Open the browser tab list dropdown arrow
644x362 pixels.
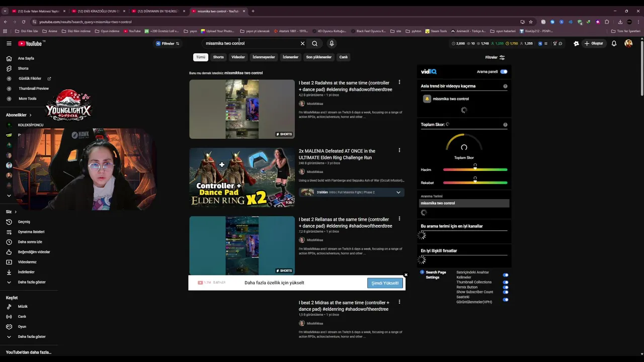(5, 11)
